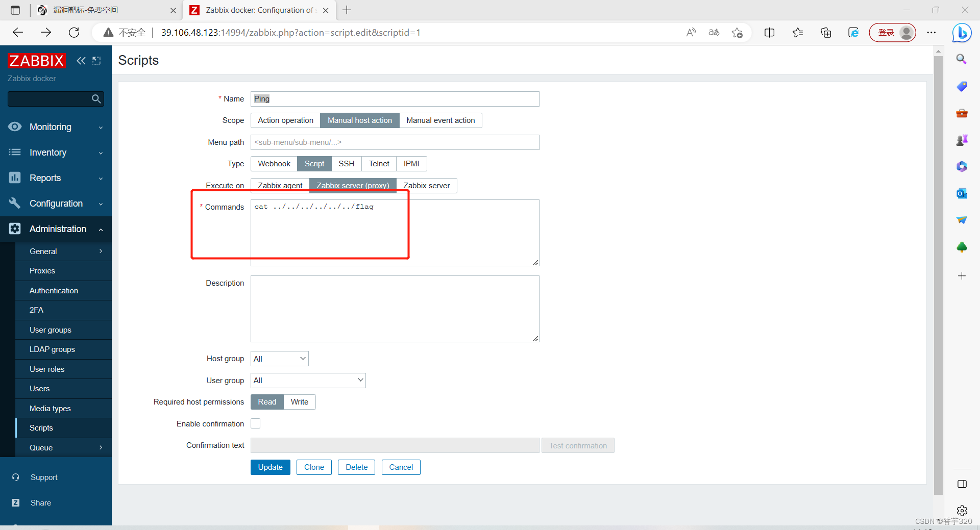Viewport: 980px width, 530px height.
Task: Choose Telnet as script type
Action: tap(379, 164)
